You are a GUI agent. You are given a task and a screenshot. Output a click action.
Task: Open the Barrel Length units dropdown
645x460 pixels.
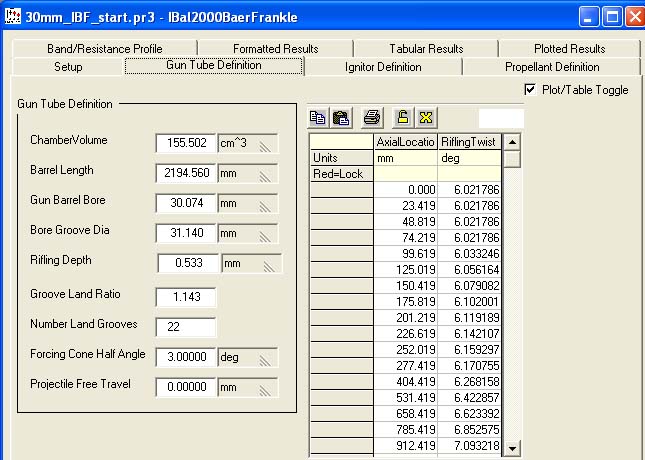point(247,173)
